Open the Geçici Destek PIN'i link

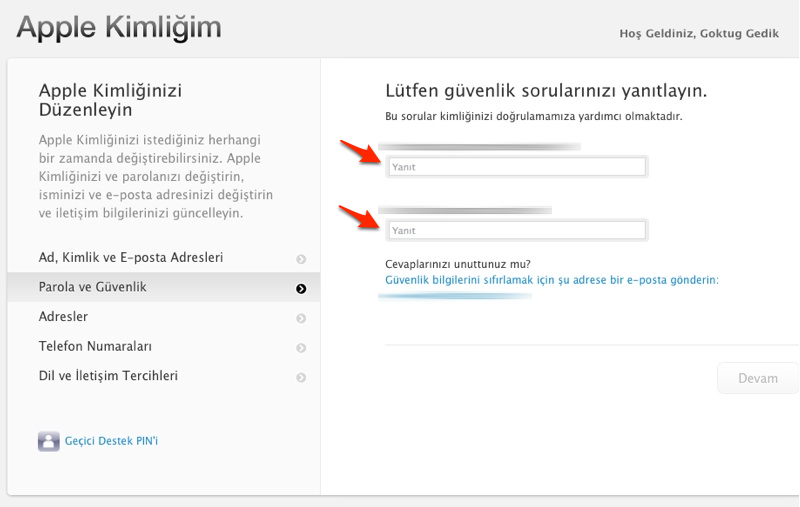coord(110,441)
